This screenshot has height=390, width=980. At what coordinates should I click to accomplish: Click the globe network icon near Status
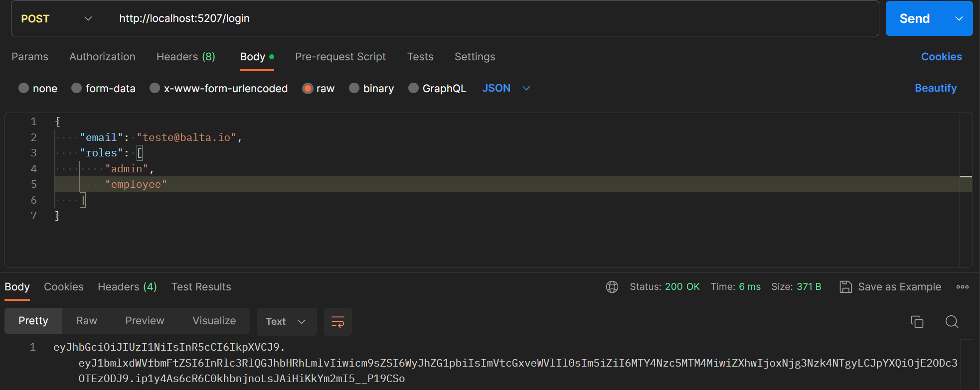612,287
